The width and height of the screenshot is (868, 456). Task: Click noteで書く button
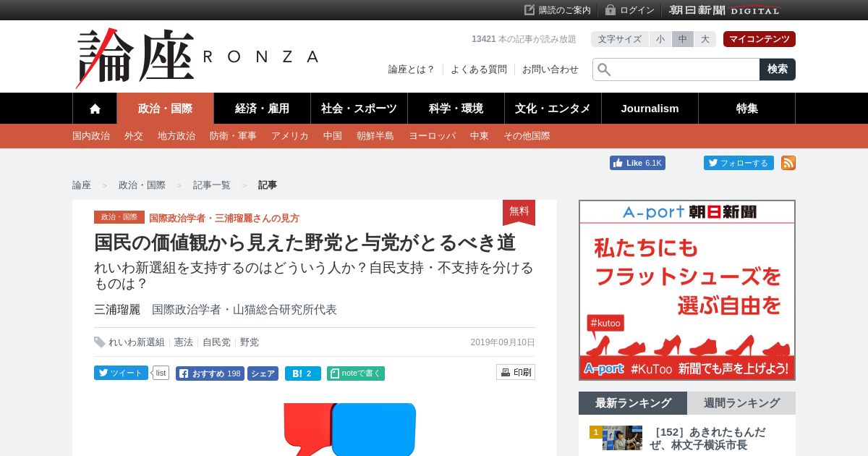(x=356, y=373)
